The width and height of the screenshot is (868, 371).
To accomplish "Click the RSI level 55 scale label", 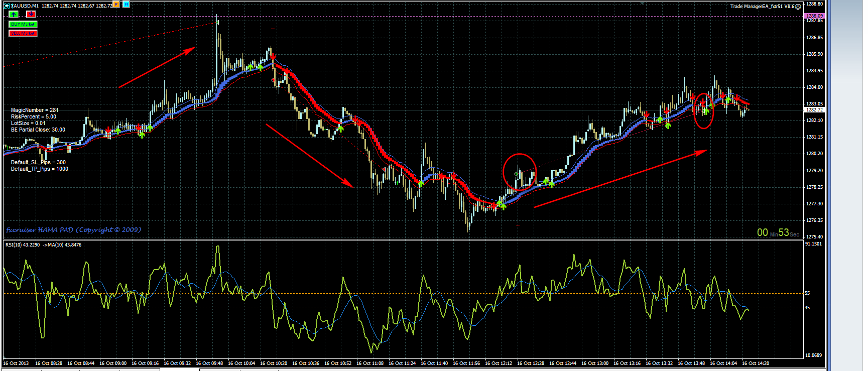I will 807,293.
